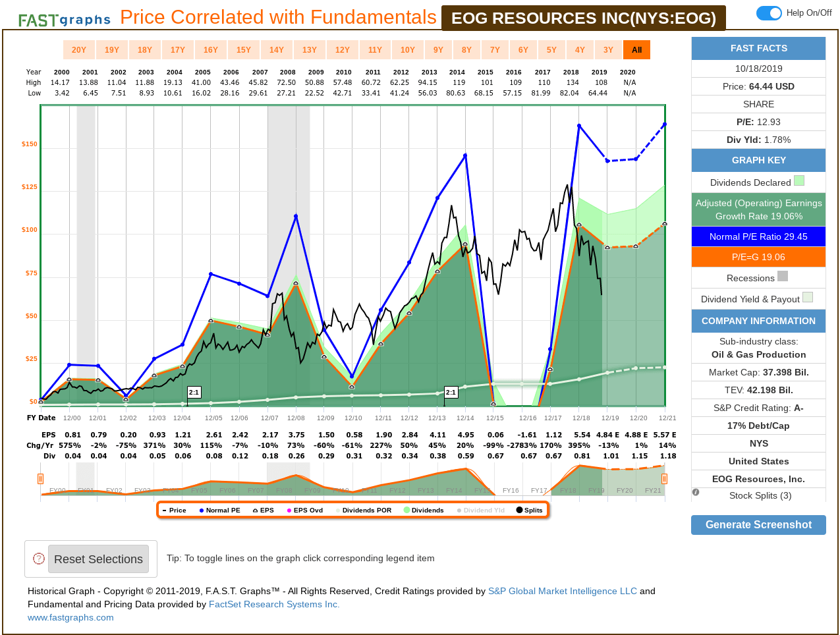
Task: Click the TEV 42.198 Bil. row
Action: (x=758, y=390)
